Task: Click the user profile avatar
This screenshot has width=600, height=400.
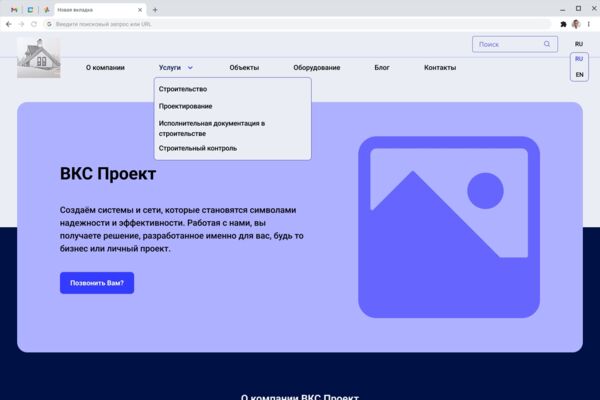Action: coord(576,24)
